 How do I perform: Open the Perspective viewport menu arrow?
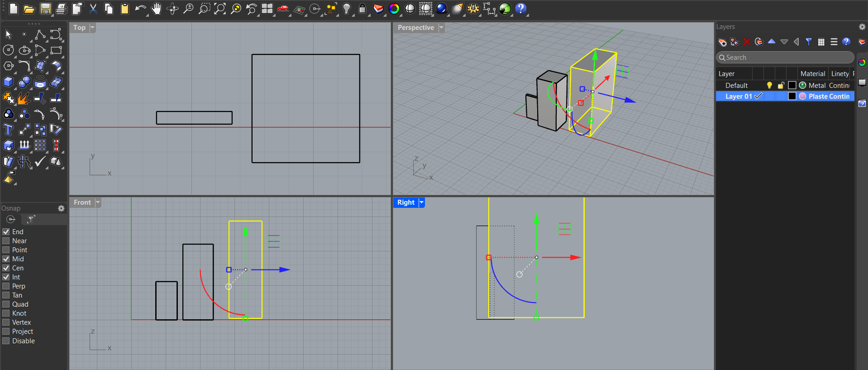tap(441, 28)
